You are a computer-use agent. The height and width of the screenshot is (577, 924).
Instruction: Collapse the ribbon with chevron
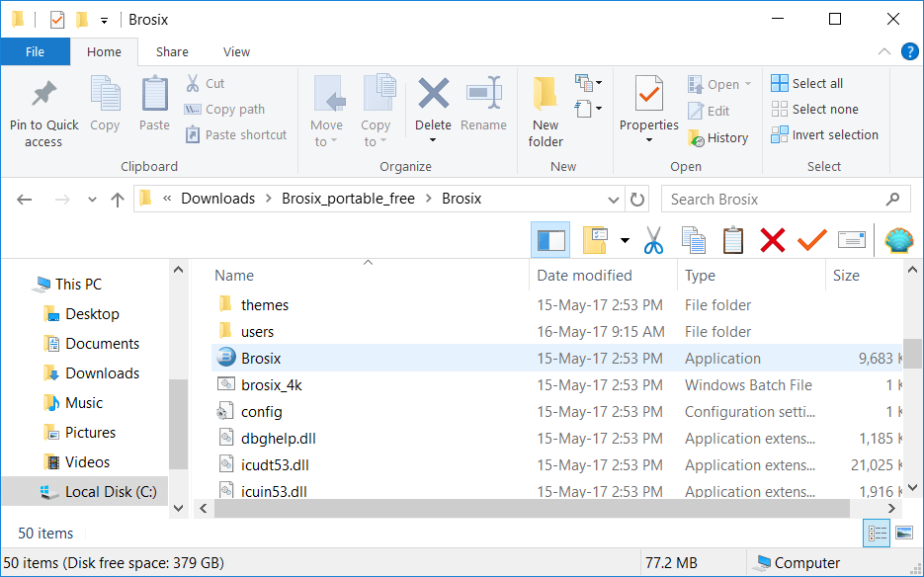pos(883,51)
